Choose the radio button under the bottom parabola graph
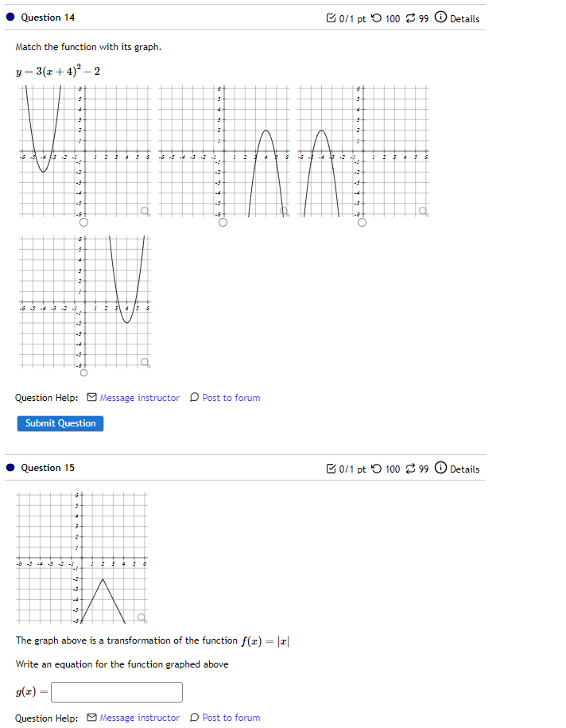 tap(83, 371)
